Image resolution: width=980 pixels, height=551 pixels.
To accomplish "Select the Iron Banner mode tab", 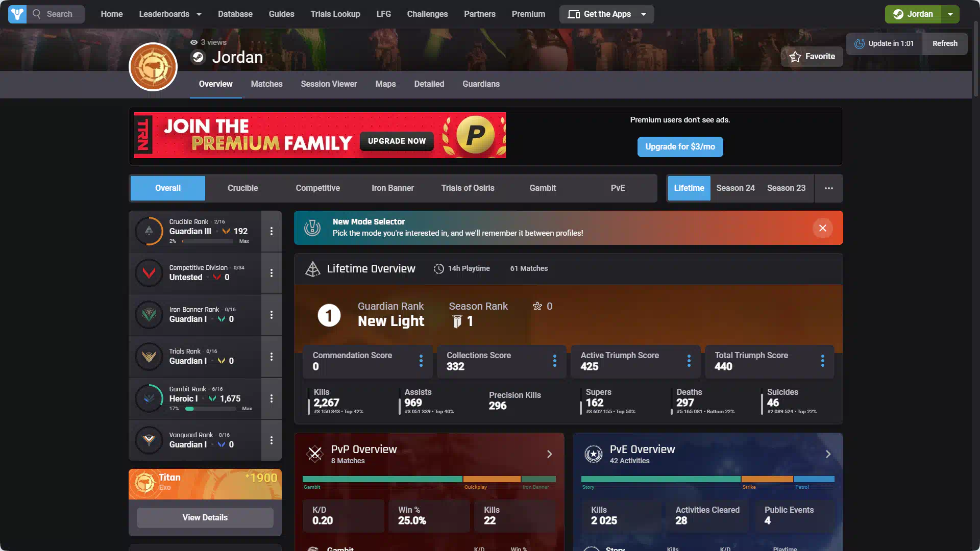I will tap(393, 188).
